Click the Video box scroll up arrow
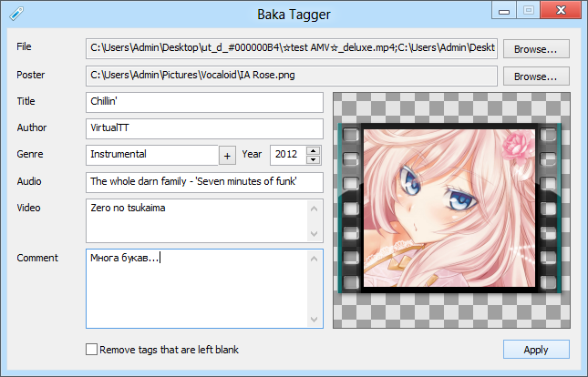 point(315,209)
